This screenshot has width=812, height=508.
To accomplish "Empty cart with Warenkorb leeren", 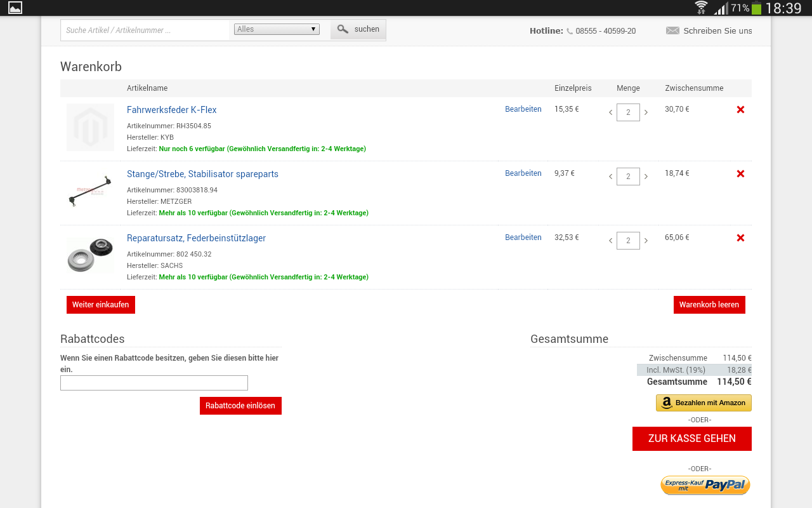I will [x=709, y=305].
